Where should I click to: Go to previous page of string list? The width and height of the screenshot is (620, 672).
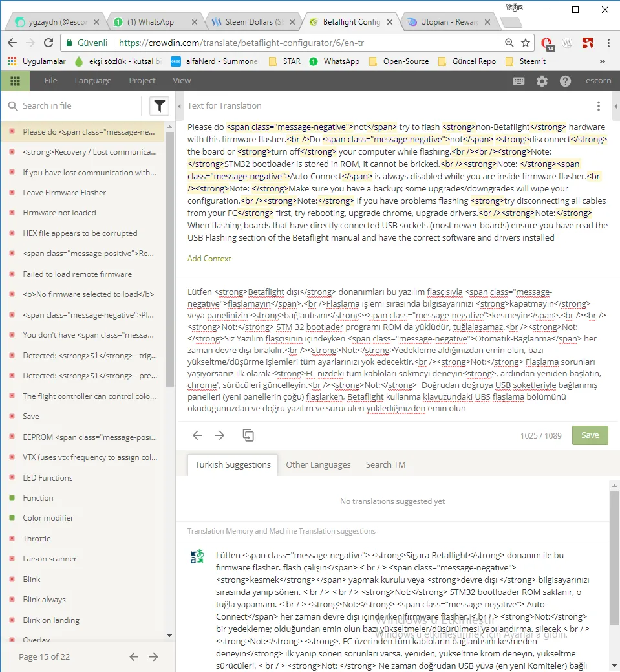click(134, 656)
